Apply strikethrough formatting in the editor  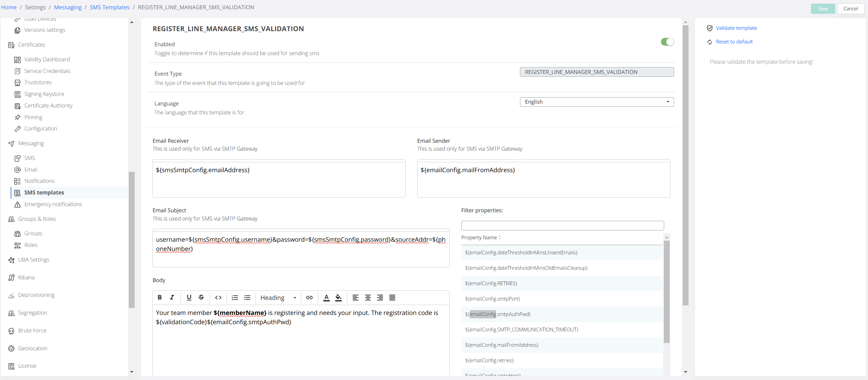point(201,297)
